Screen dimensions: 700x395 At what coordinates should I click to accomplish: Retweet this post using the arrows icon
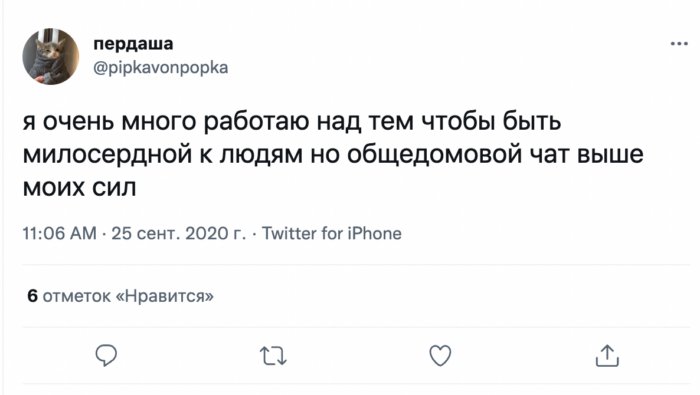273,356
